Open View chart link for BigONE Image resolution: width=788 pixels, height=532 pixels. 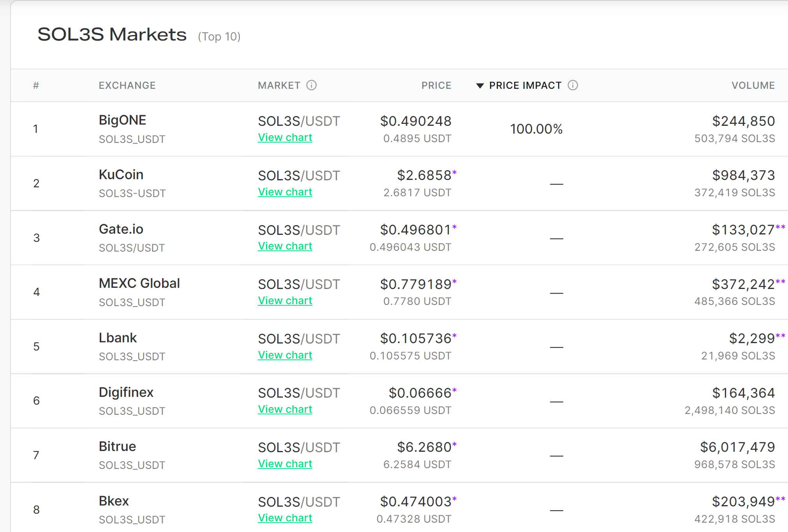tap(285, 137)
